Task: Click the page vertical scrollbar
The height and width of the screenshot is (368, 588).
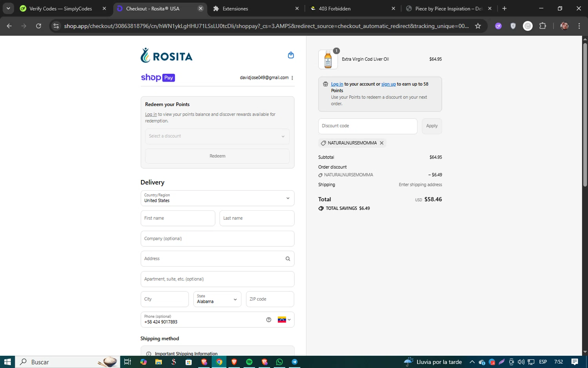Action: point(585,115)
